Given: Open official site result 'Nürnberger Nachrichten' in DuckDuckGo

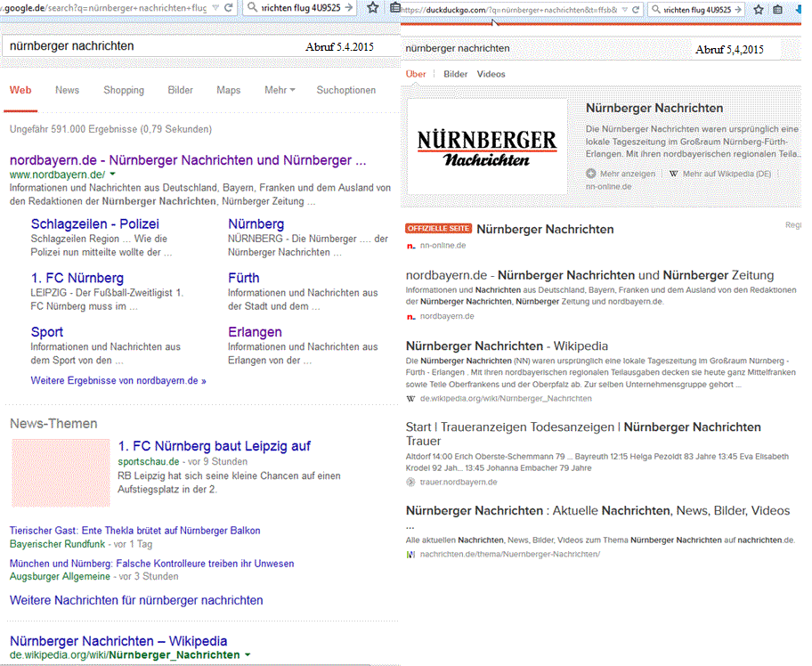Looking at the screenshot, I should tap(545, 230).
